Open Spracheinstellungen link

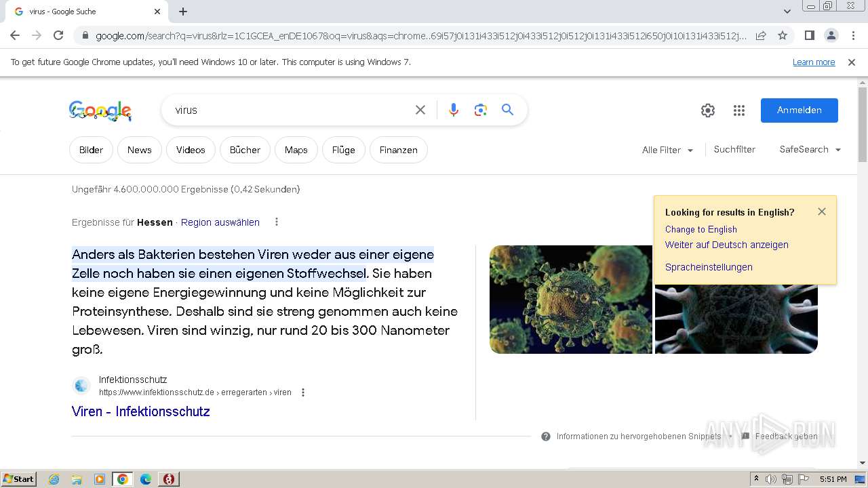click(709, 267)
